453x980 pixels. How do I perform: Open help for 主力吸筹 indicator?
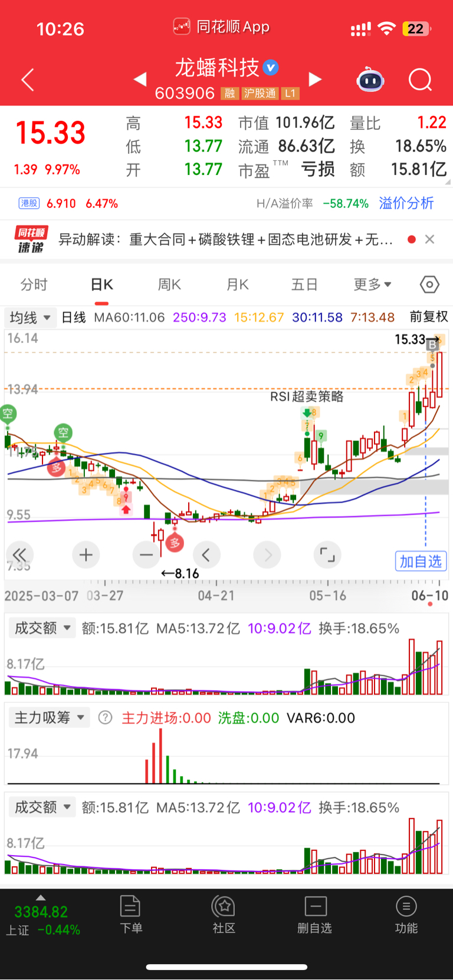pyautogui.click(x=105, y=718)
